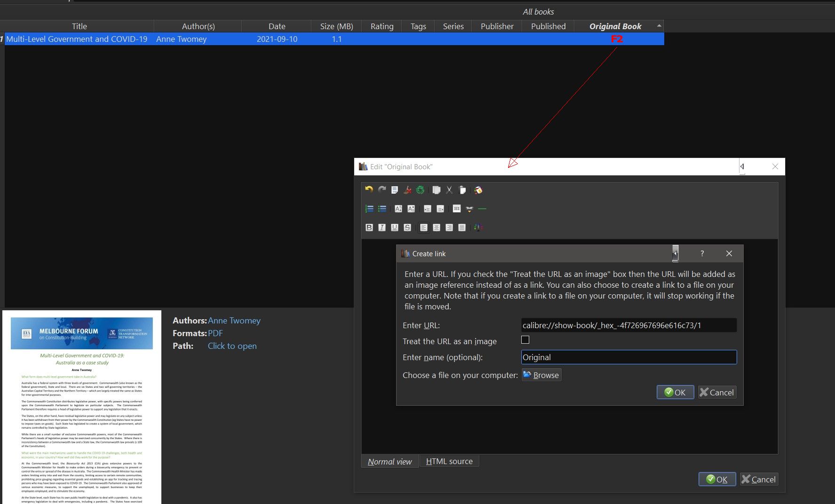Sort the book list by Date column
The width and height of the screenshot is (835, 504).
coord(277,26)
